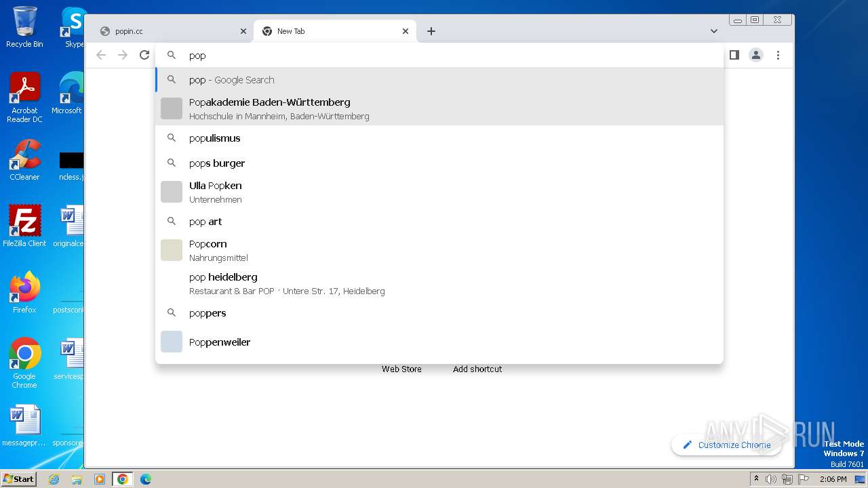Click the Windows Start button
The image size is (868, 488).
pos(18,479)
